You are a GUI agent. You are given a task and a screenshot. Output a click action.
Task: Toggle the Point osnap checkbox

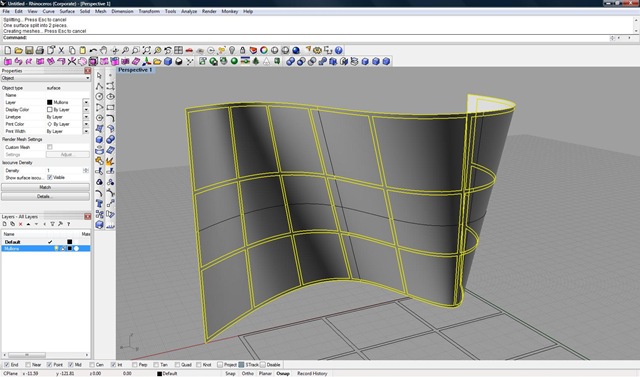click(x=49, y=365)
